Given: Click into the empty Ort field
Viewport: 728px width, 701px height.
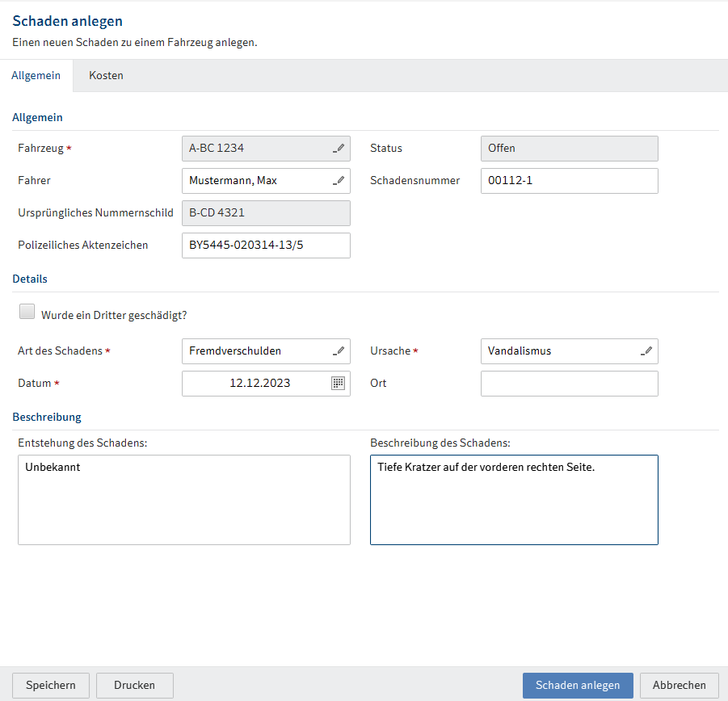Looking at the screenshot, I should click(x=569, y=384).
